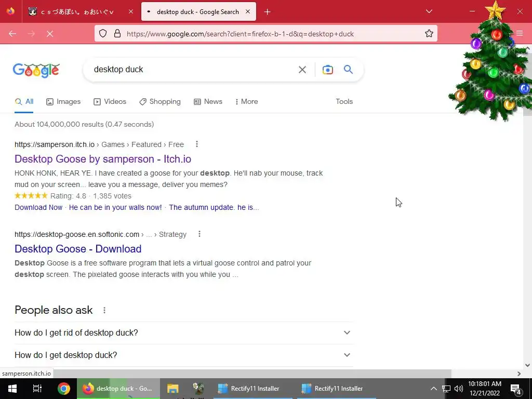
Task: Switch to the Shopping tab
Action: (x=160, y=101)
